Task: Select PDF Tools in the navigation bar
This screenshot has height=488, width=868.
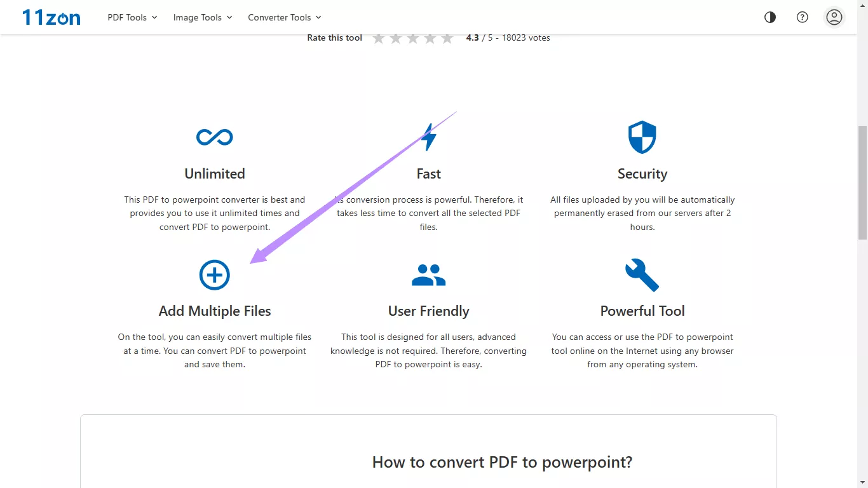Action: point(127,17)
